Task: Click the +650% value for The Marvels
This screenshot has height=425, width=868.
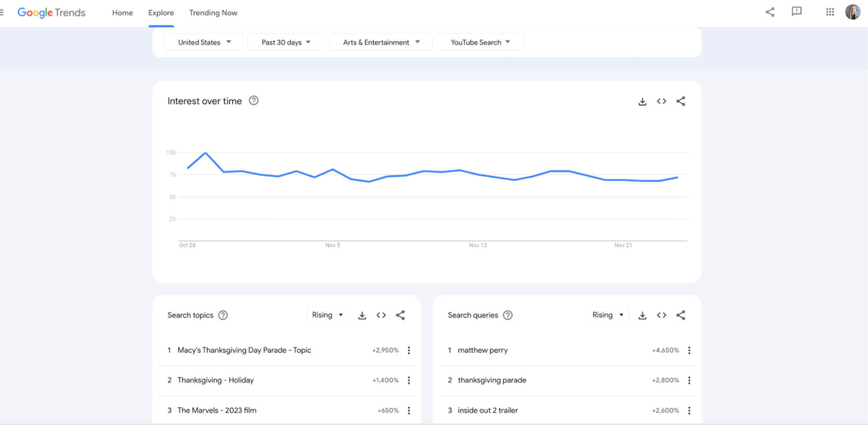Action: coord(388,410)
